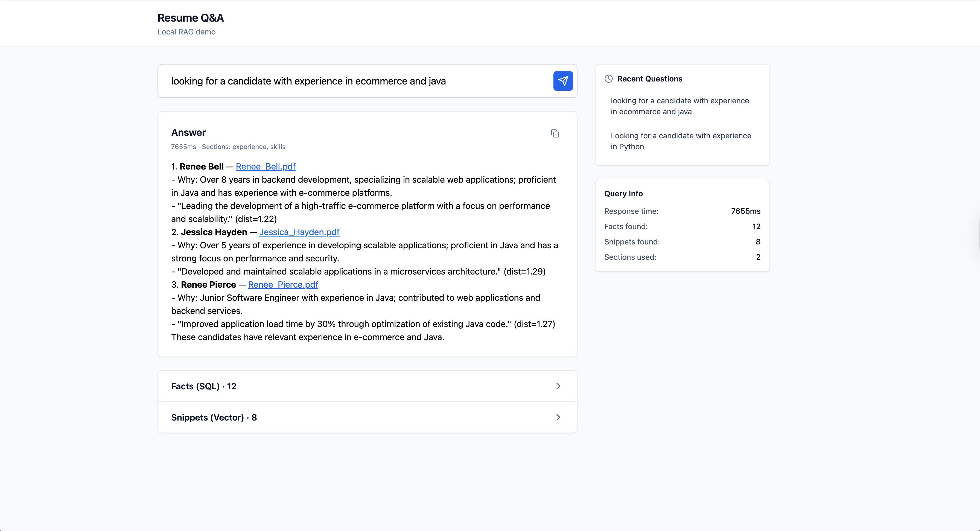Expand the Snippets (Vector) chevron arrow

tap(558, 417)
